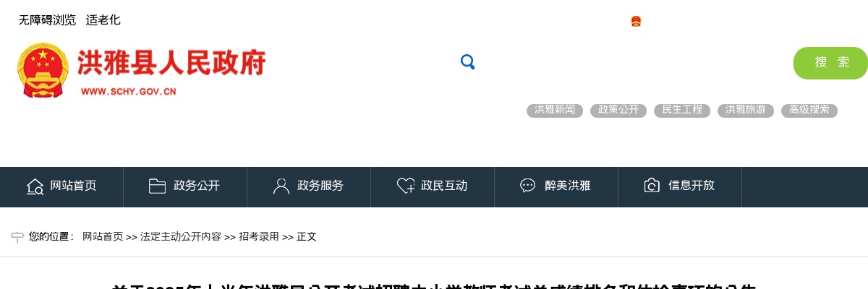This screenshot has height=289, width=868.
Task: Go to 招考录用 in breadcrumb
Action: (x=259, y=237)
